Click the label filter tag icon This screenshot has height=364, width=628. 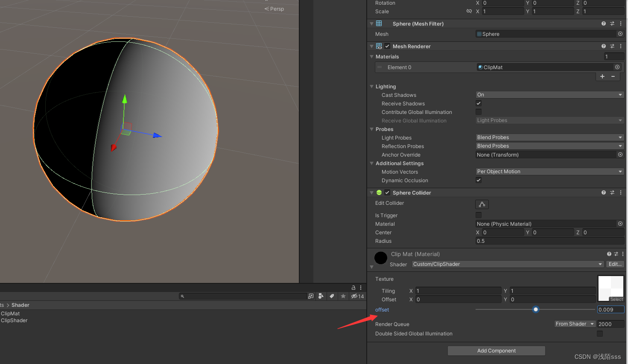(332, 296)
